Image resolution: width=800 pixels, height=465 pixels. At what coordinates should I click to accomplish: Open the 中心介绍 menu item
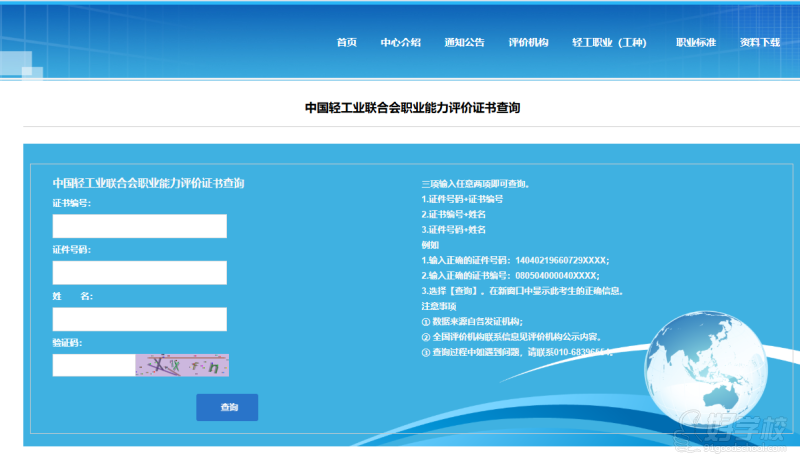401,42
